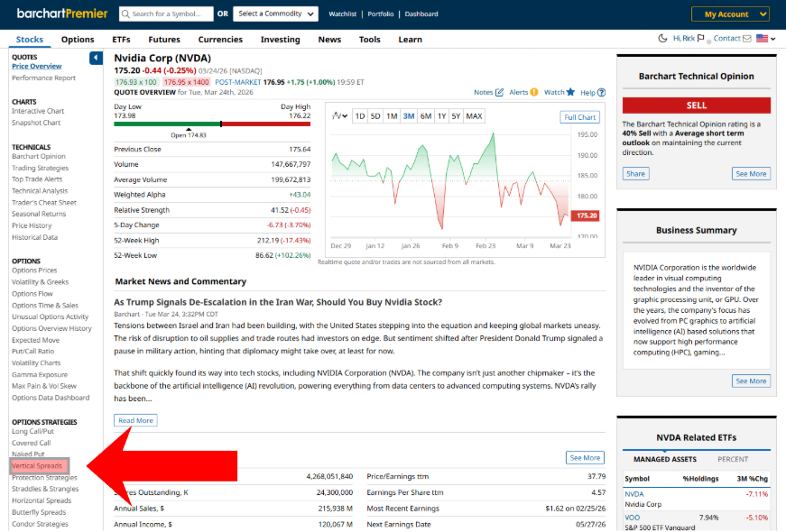Click the Notes edit icon
This screenshot has width=786, height=532.
[501, 92]
